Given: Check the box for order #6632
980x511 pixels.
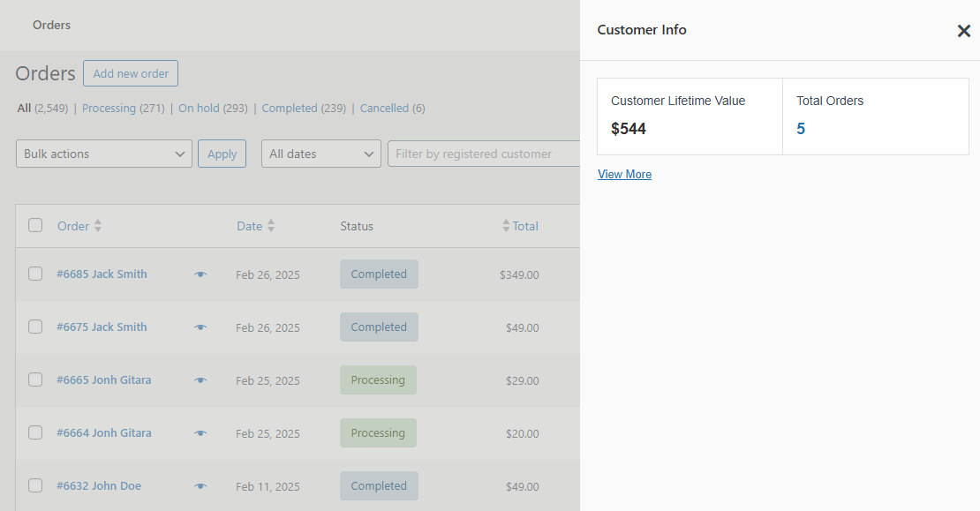Looking at the screenshot, I should (x=35, y=485).
